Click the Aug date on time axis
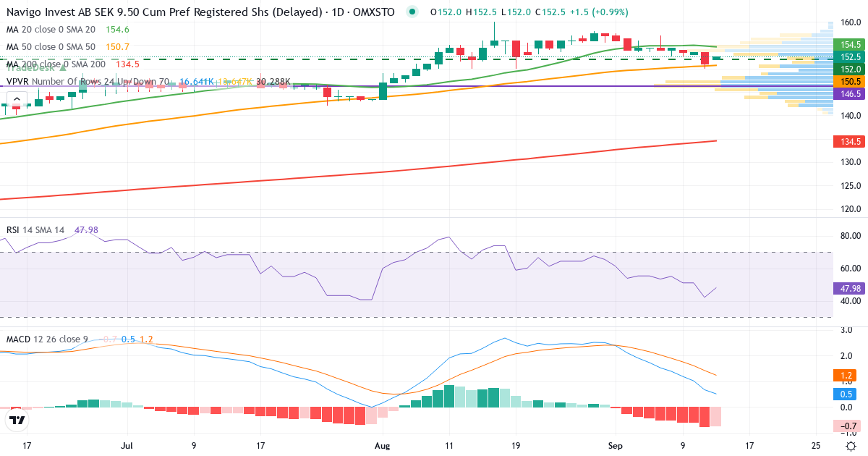This screenshot has width=868, height=456. [x=383, y=446]
